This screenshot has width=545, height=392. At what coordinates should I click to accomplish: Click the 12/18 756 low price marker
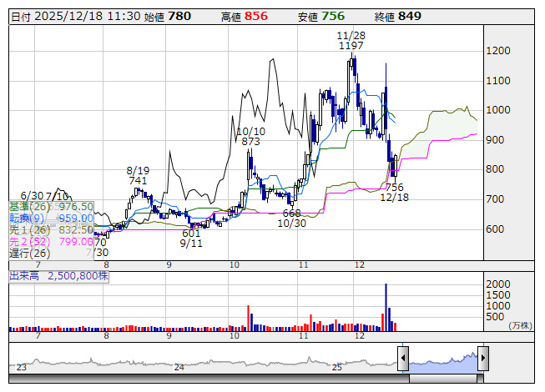pyautogui.click(x=395, y=193)
